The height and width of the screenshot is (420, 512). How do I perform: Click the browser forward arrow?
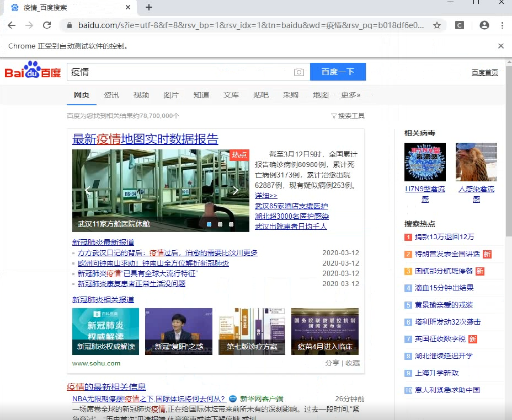tap(29, 25)
